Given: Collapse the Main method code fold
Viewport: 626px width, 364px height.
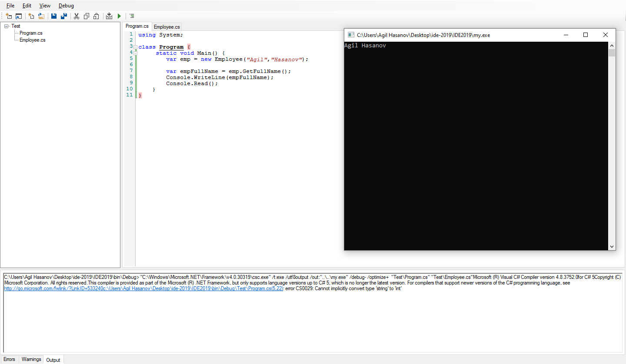Looking at the screenshot, I should point(135,53).
